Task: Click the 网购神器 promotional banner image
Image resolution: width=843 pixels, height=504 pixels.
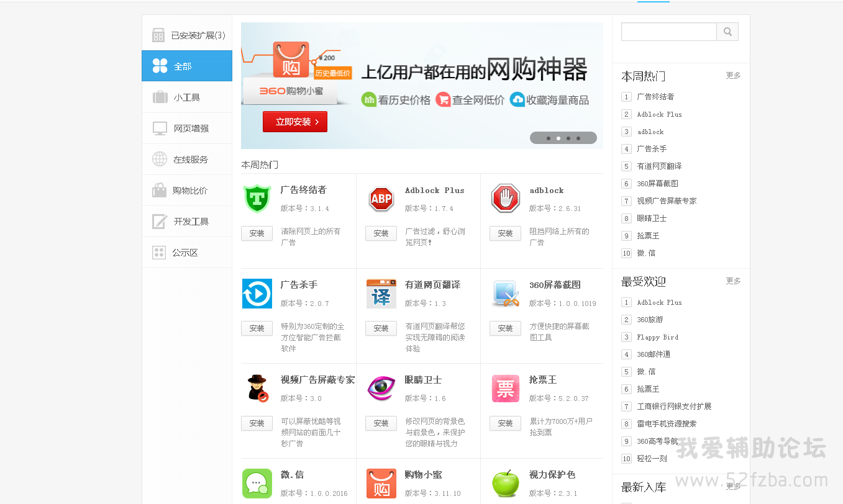Action: [422, 86]
